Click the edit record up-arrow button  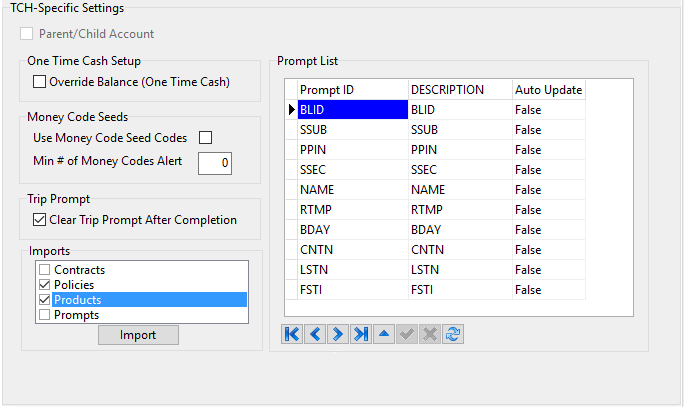point(384,334)
